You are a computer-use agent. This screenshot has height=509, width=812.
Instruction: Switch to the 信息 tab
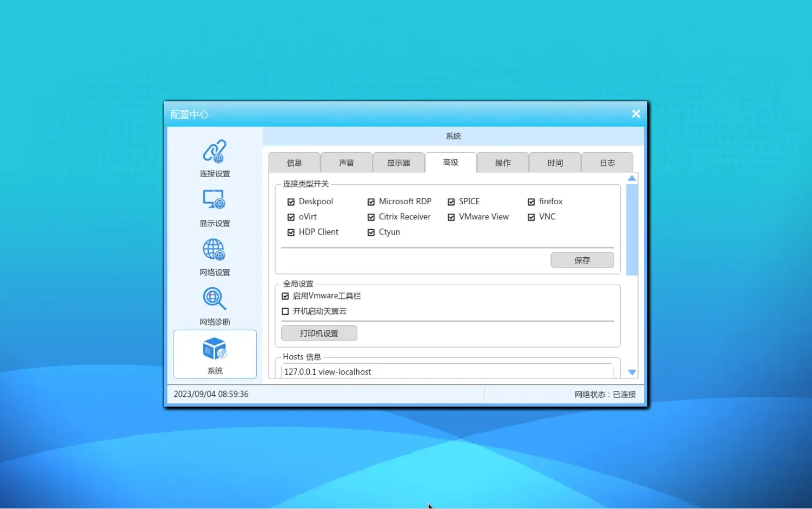pos(294,163)
